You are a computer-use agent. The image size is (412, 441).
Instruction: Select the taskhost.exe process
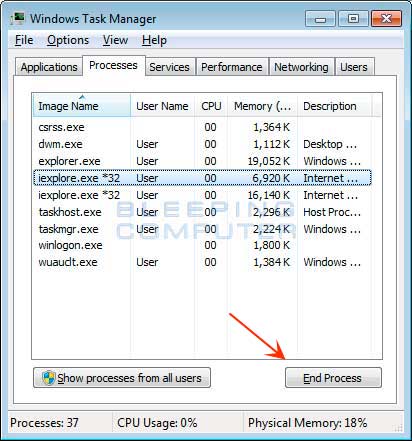tap(202, 212)
